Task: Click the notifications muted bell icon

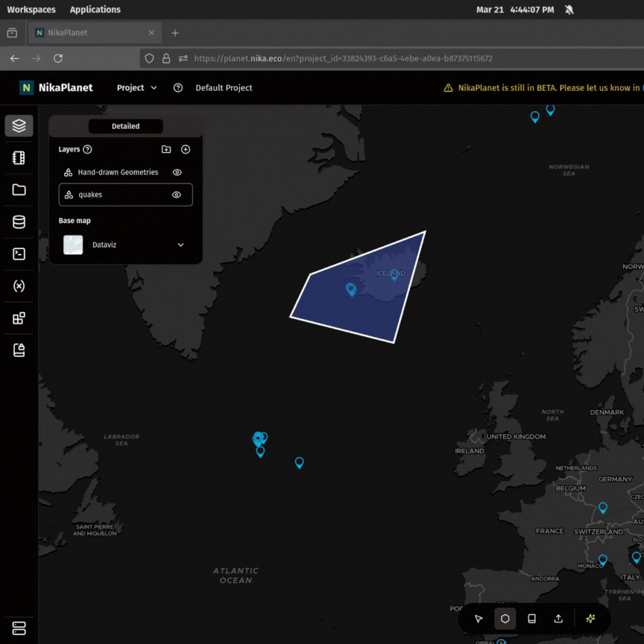Action: click(x=569, y=10)
